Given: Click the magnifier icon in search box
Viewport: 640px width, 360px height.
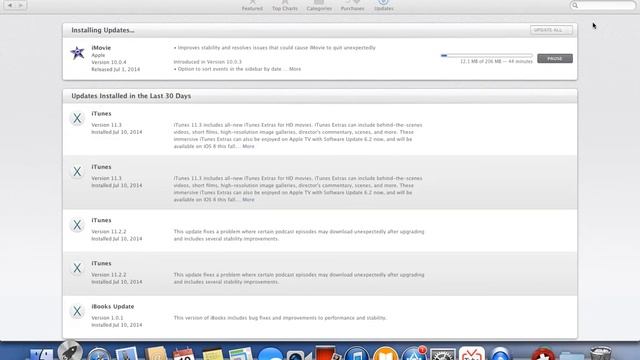Looking at the screenshot, I should pos(575,5).
